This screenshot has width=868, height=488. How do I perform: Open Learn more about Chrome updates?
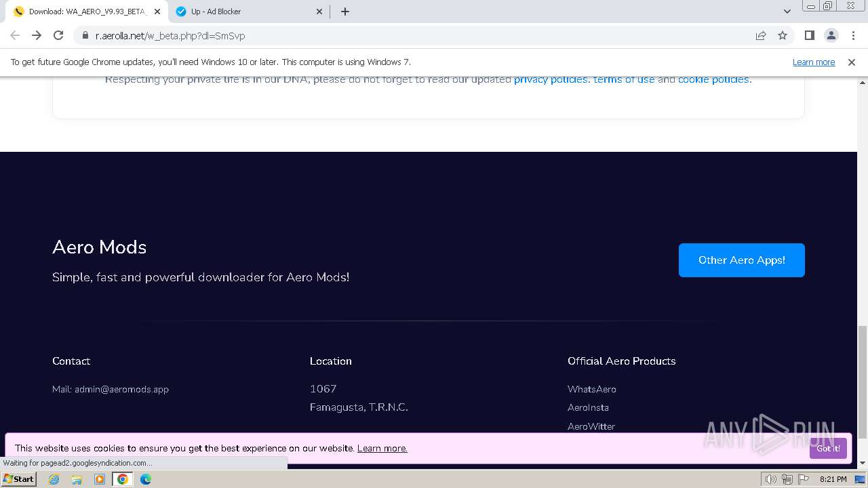coord(814,62)
